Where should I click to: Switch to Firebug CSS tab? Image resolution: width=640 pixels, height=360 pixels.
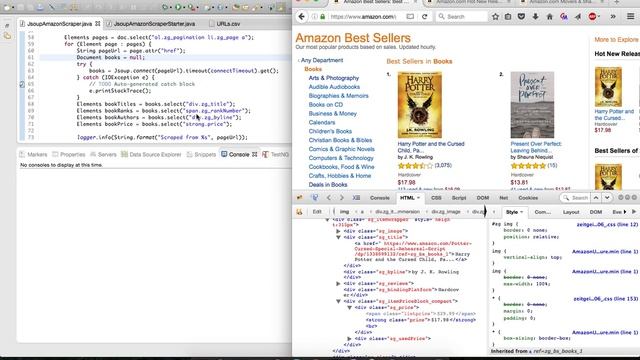click(436, 198)
